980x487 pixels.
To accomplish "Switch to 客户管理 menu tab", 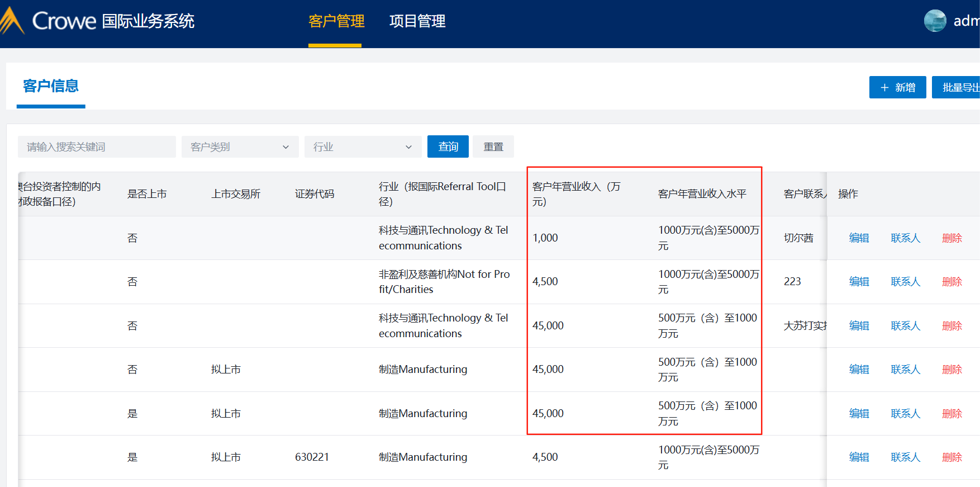I will (336, 21).
